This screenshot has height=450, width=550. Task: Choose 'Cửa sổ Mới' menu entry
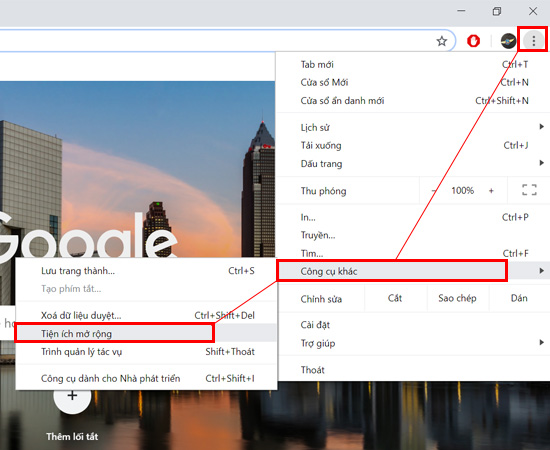click(412, 82)
